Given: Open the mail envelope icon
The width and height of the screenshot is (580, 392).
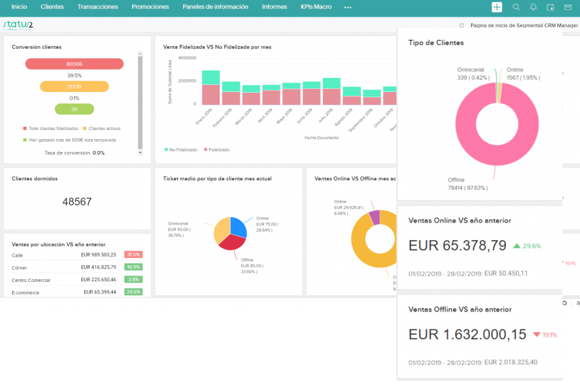Looking at the screenshot, I should 568,7.
